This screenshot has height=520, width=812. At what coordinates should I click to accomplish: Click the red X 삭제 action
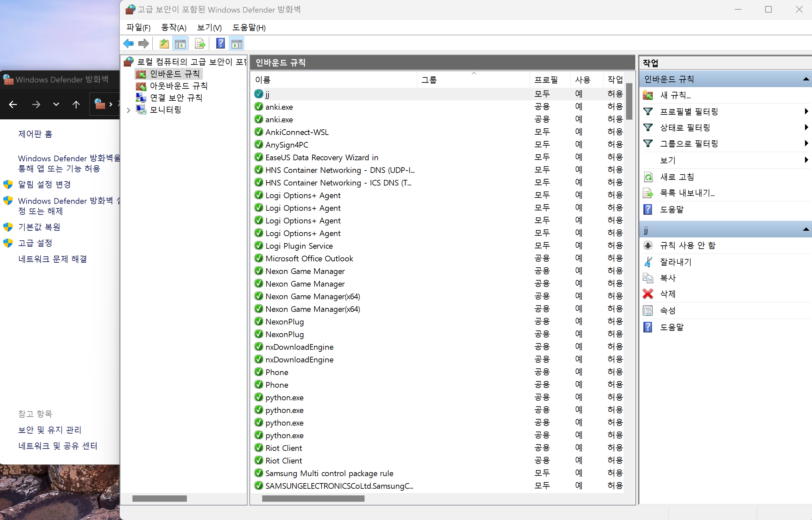pyautogui.click(x=667, y=294)
